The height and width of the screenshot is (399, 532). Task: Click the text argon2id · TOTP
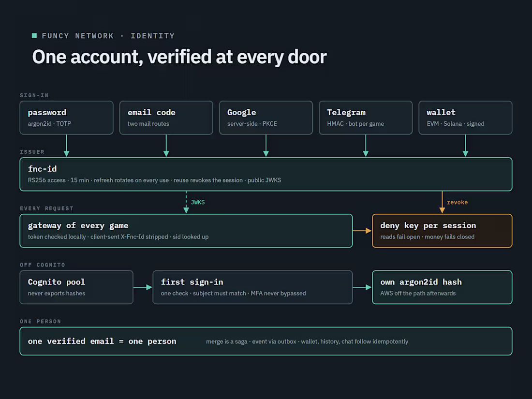click(49, 124)
